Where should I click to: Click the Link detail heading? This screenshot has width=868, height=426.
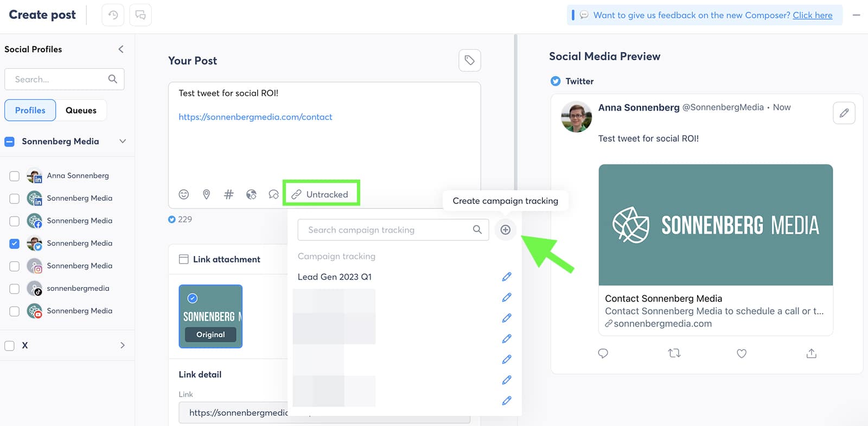(200, 374)
